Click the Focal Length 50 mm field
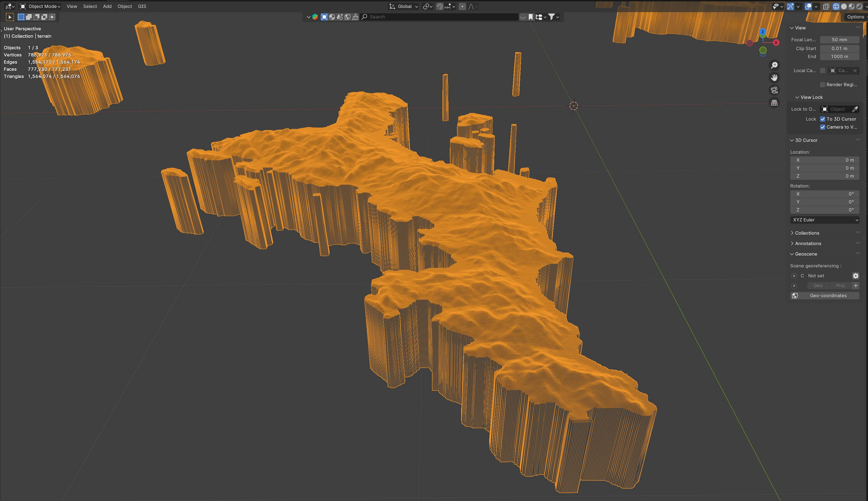 (839, 40)
